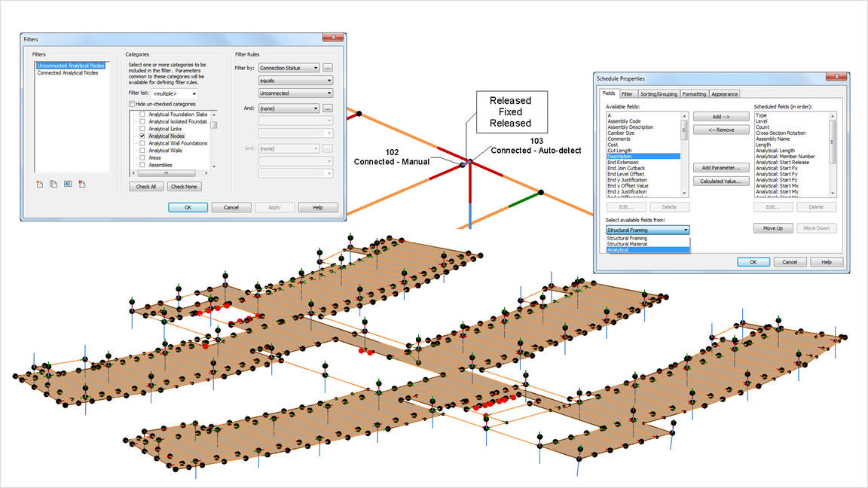Click the categories list horizontal scrollbar thumb
Image resolution: width=868 pixels, height=488 pixels.
(x=166, y=173)
